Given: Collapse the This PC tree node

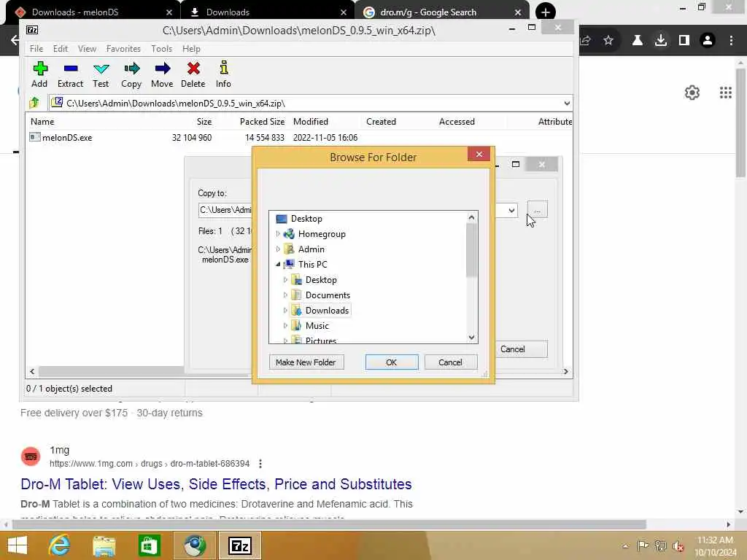Looking at the screenshot, I should (278, 264).
